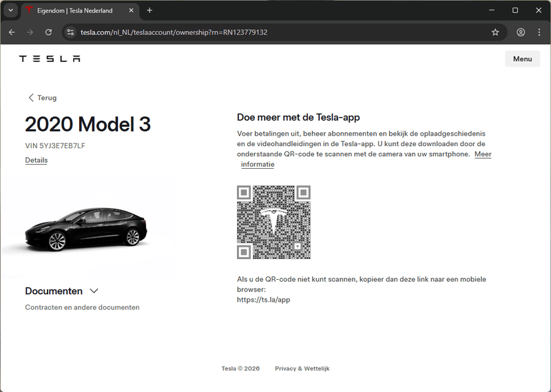Open site information icon in address bar

pyautogui.click(x=70, y=32)
